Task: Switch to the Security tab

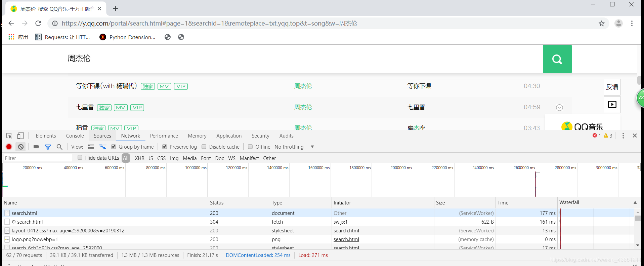Action: pyautogui.click(x=260, y=136)
